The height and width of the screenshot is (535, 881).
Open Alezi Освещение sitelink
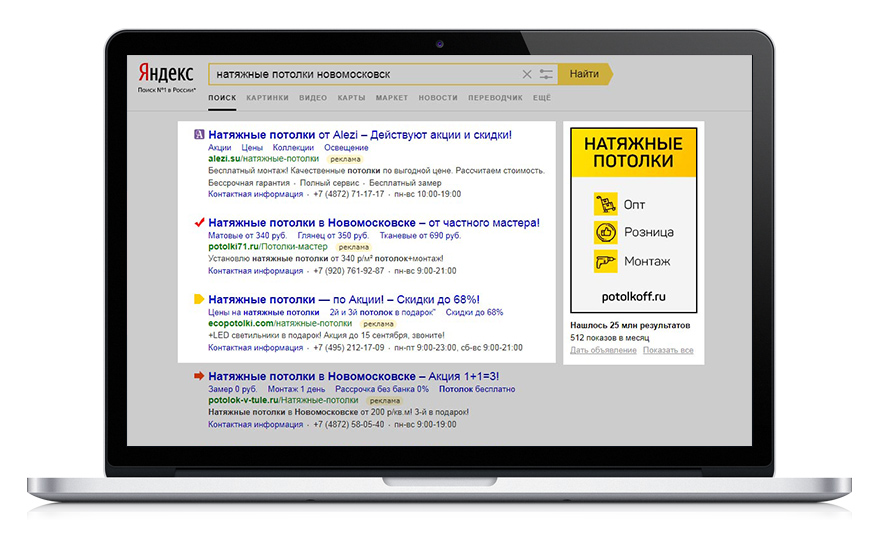click(346, 148)
